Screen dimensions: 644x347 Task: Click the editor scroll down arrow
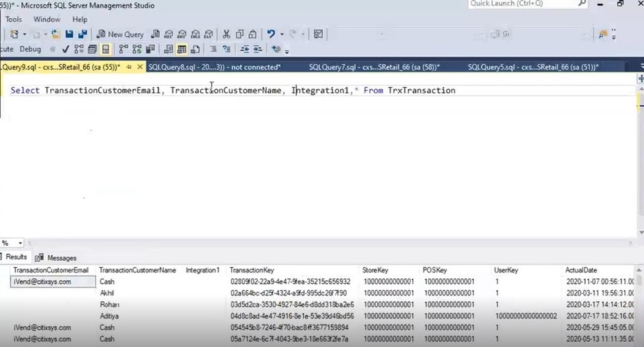[x=641, y=233]
